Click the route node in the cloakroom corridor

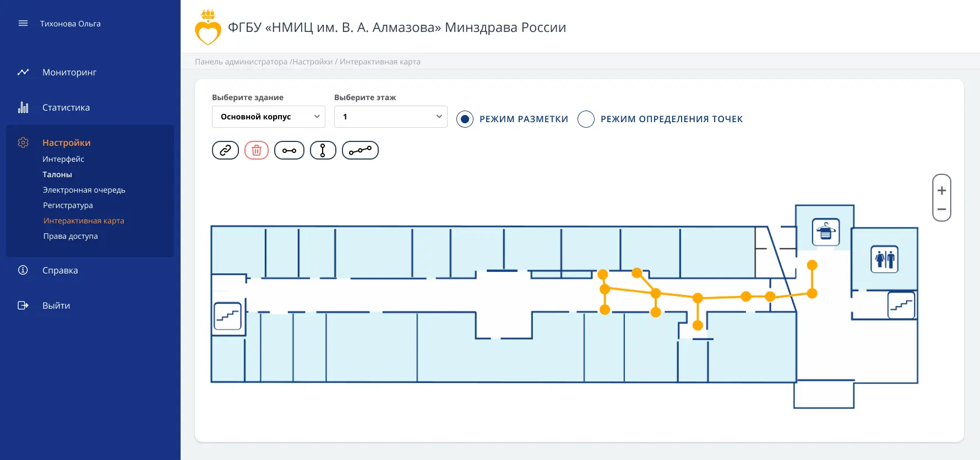(812, 265)
